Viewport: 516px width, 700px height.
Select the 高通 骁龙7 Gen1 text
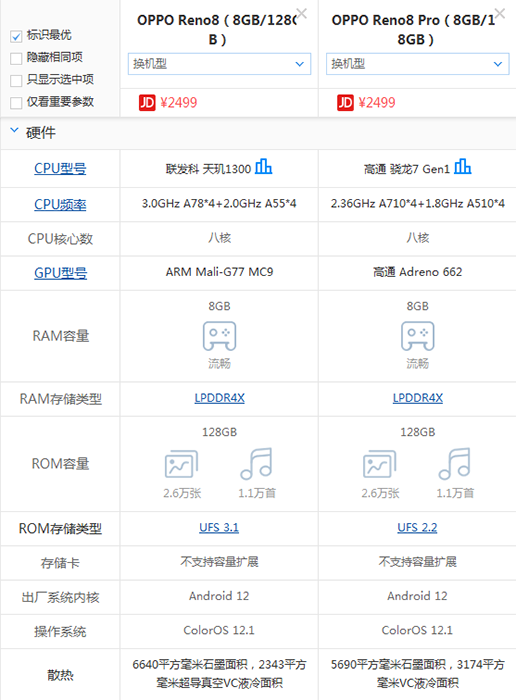point(407,169)
